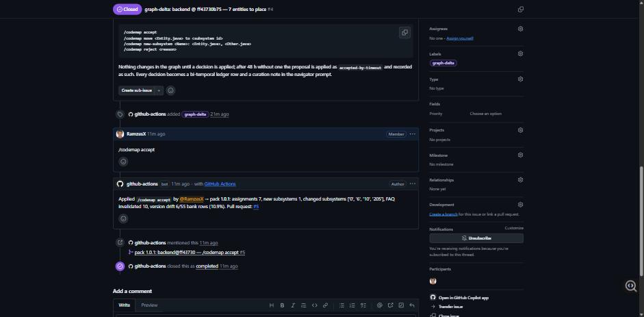The image size is (644, 317).
Task: Open pull request #5 link in the bot comment
Action: tap(256, 207)
